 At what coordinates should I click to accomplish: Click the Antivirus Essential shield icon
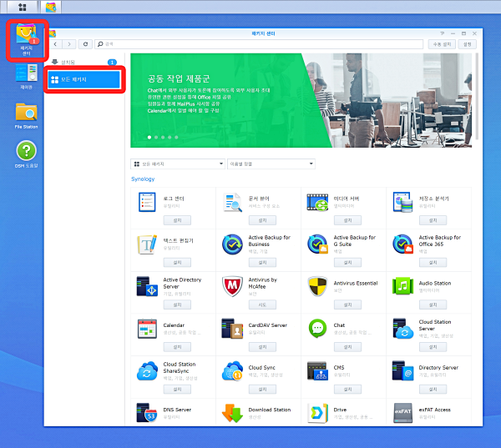[x=317, y=286]
